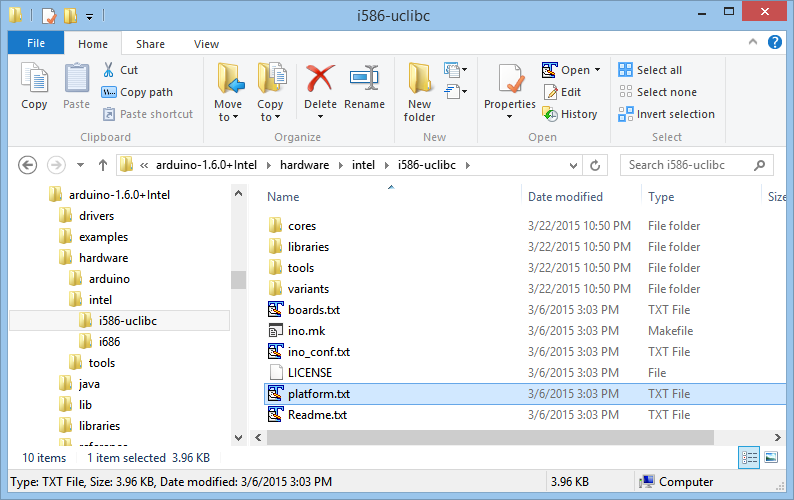Open the File tab
794x500 pixels.
click(x=36, y=43)
